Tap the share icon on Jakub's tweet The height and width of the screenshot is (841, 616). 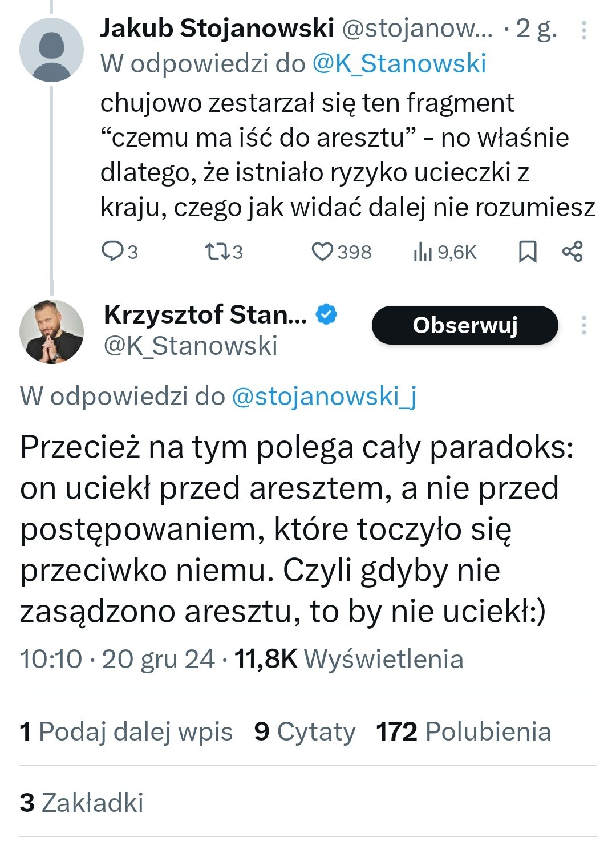pos(572,252)
